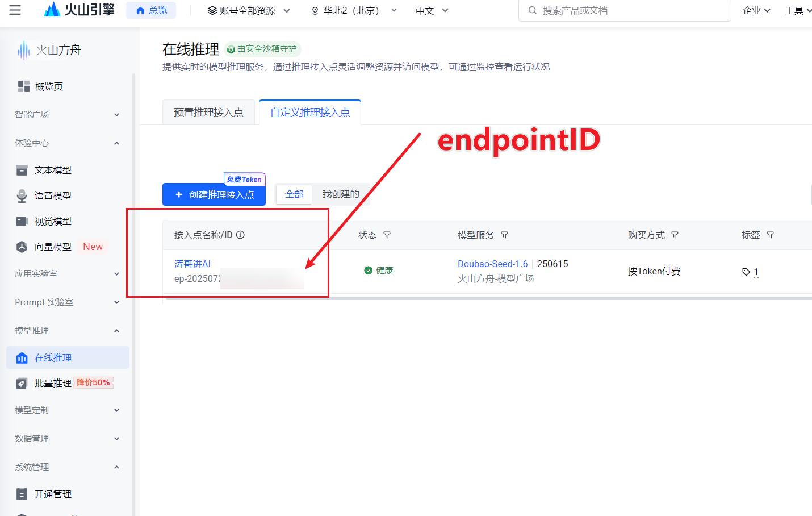812x516 pixels.
Task: Click the tag count 1
Action: (756, 272)
